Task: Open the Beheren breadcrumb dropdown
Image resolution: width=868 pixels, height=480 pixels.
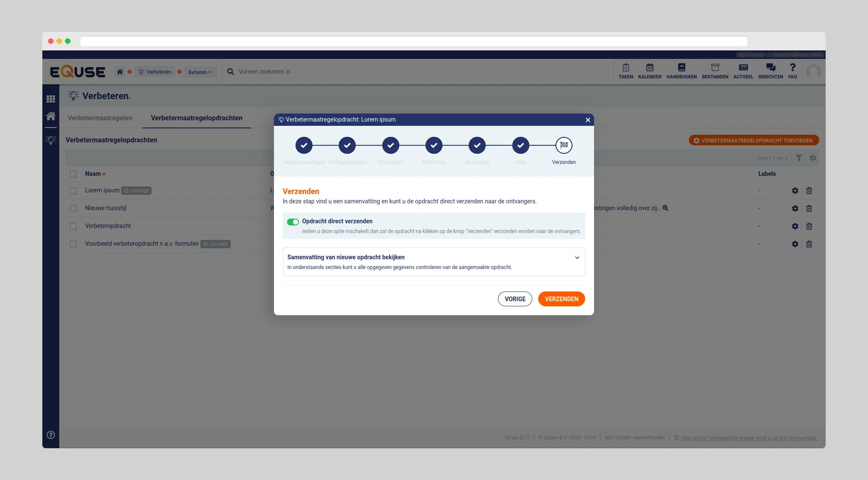Action: [x=200, y=72]
